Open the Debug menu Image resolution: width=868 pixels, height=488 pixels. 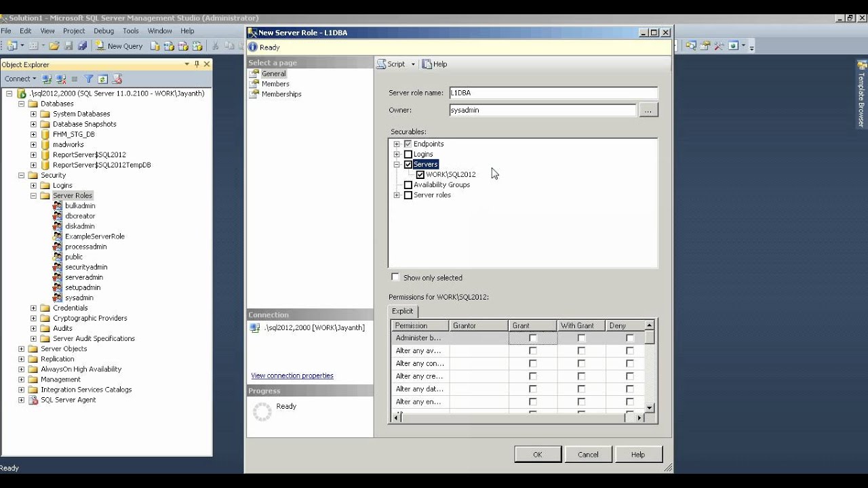(104, 30)
